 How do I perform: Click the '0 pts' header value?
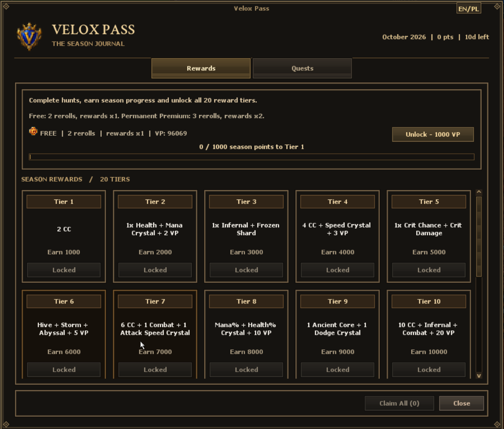445,37
